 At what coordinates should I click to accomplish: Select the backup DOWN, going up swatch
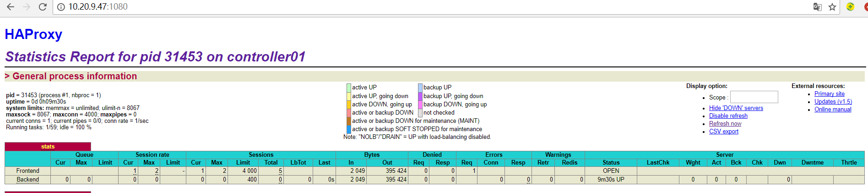click(x=420, y=104)
